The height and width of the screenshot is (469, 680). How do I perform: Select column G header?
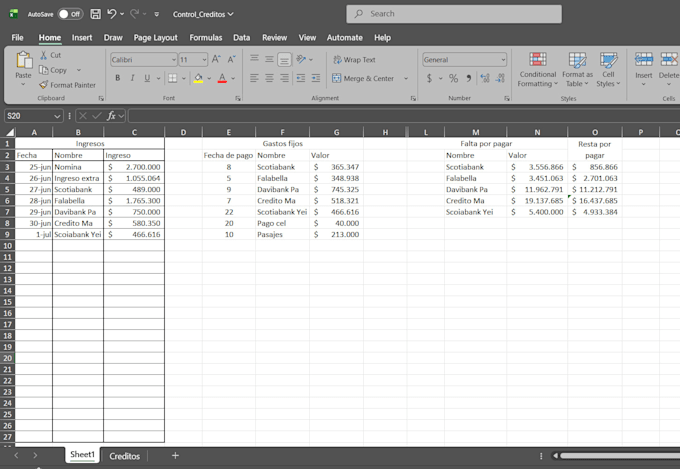tap(337, 132)
